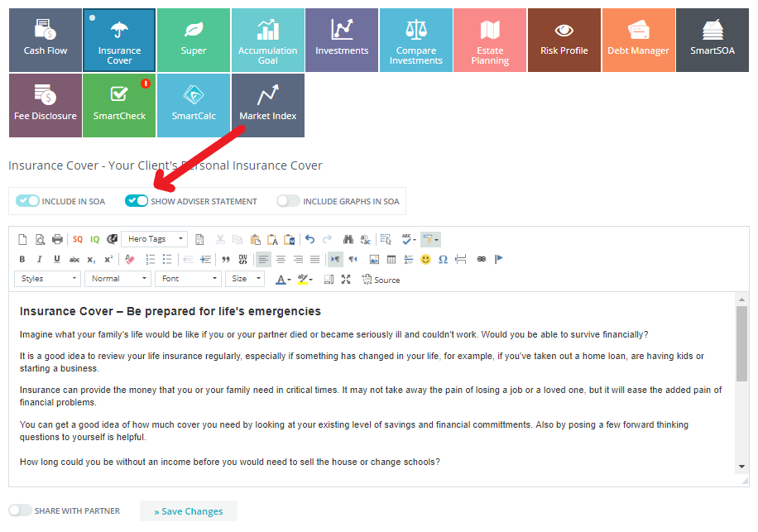The image size is (758, 532).
Task: Insert a smiley emoticon
Action: pos(425,259)
